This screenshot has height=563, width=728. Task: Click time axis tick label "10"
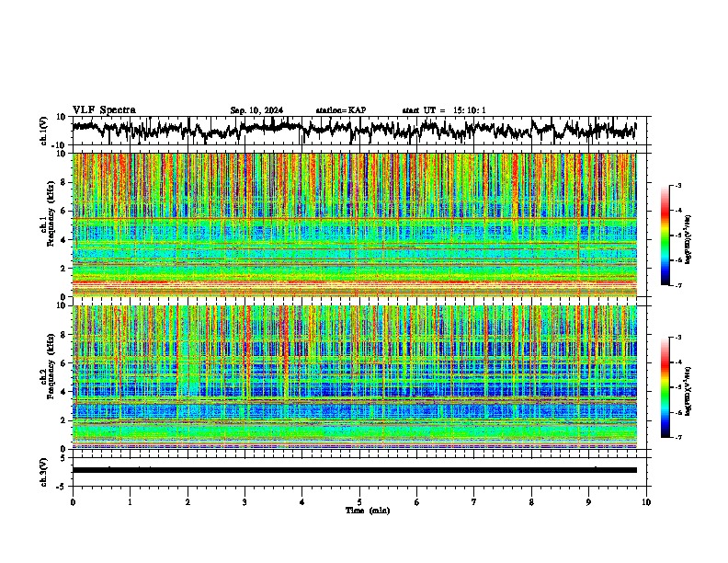pos(646,502)
